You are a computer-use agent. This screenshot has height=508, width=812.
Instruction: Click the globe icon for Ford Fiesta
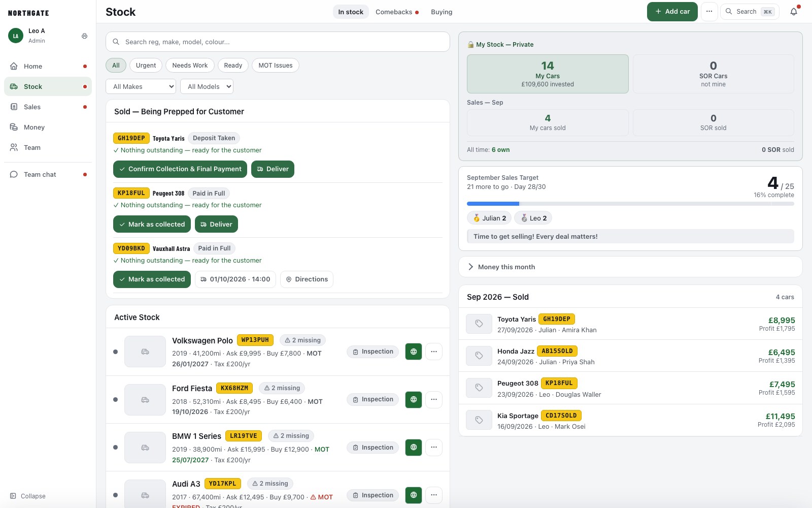pos(414,399)
